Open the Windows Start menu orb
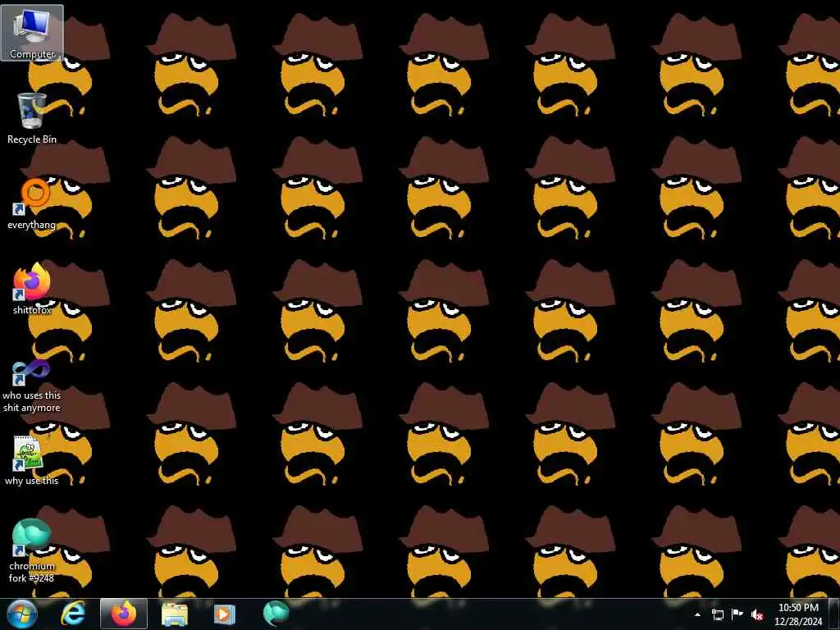Viewport: 840px width, 630px height. 22,614
